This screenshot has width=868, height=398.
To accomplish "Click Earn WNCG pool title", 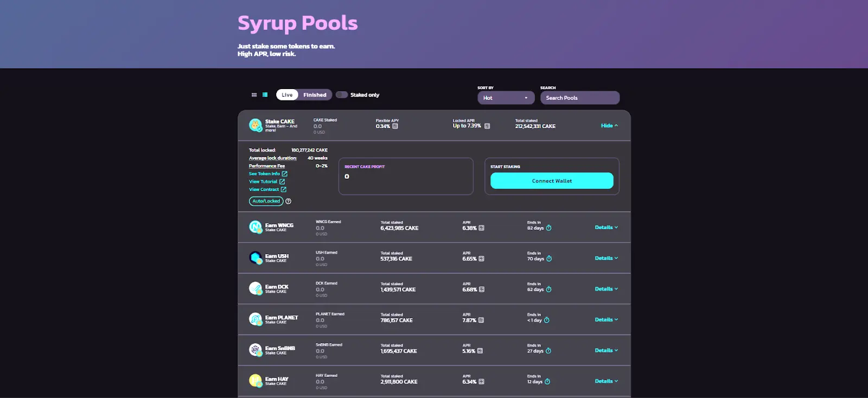I will [x=279, y=225].
